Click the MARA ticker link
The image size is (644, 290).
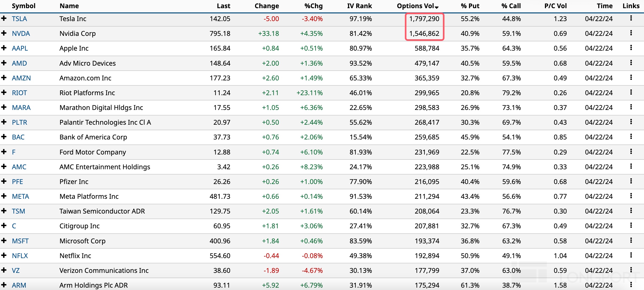21,108
